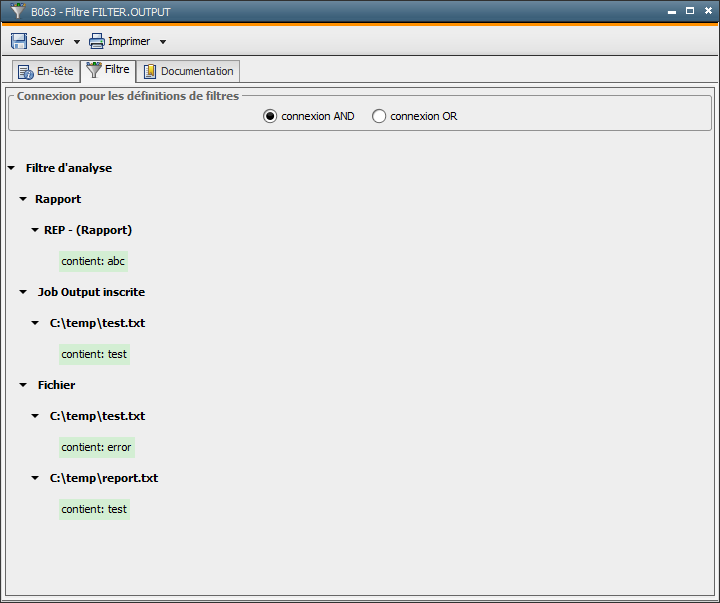The width and height of the screenshot is (720, 603).
Task: Collapse the Job Output inscrite section
Action: 23,292
